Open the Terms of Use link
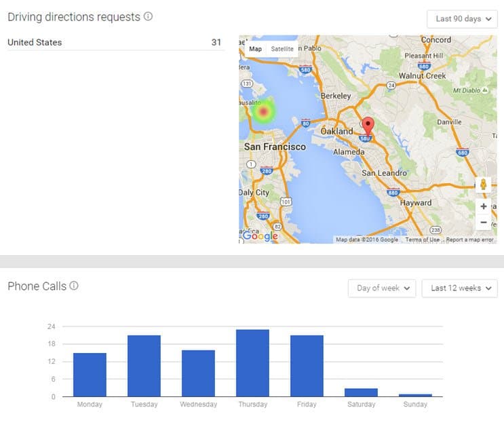Screen dimensions: 504x431 point(423,240)
